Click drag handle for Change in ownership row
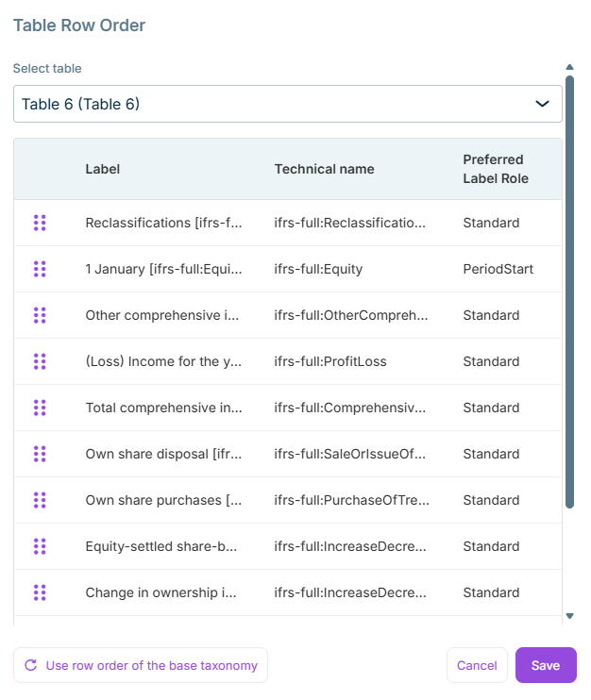This screenshot has width=591, height=700. point(40,592)
